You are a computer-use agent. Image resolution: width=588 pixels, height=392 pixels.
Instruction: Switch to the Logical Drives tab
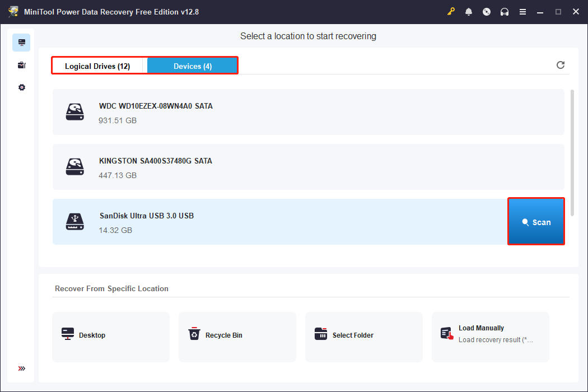coord(97,66)
